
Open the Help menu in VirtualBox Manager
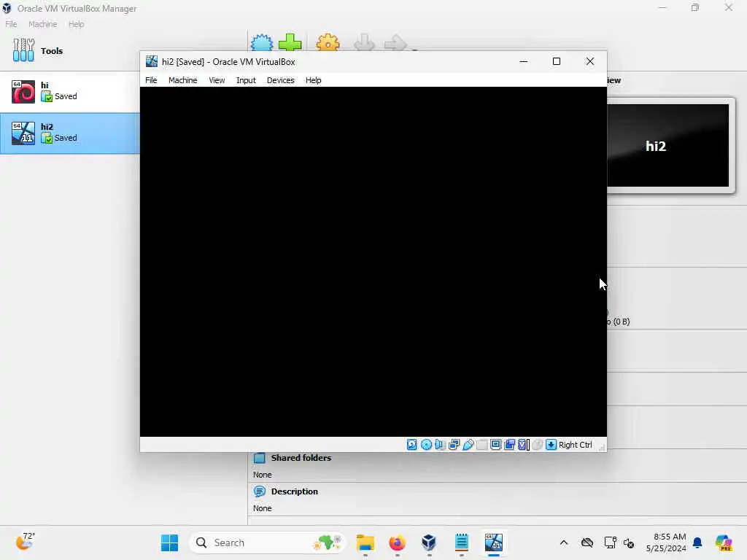pos(76,24)
